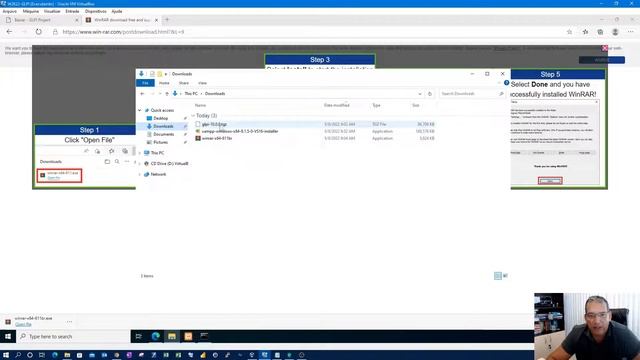Open Edge collections icon
This screenshot has height=360, width=640.
click(600, 32)
